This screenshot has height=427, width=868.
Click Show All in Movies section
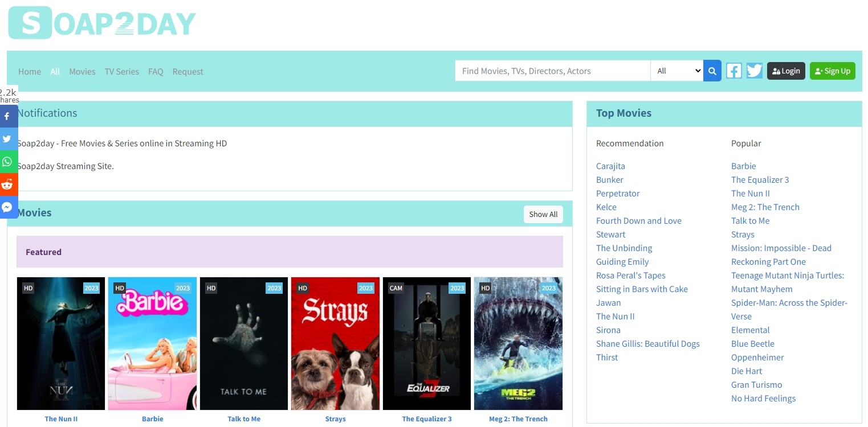[543, 214]
